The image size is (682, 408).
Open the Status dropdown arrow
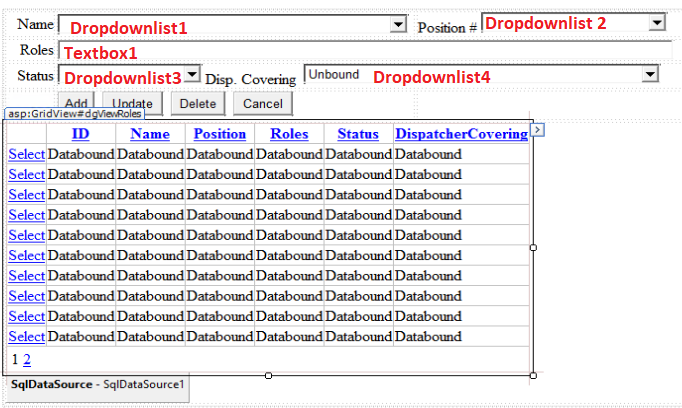click(192, 74)
